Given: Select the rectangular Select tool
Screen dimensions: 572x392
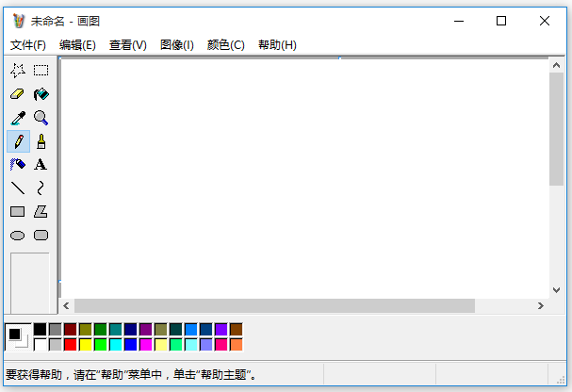Looking at the screenshot, I should click(41, 71).
